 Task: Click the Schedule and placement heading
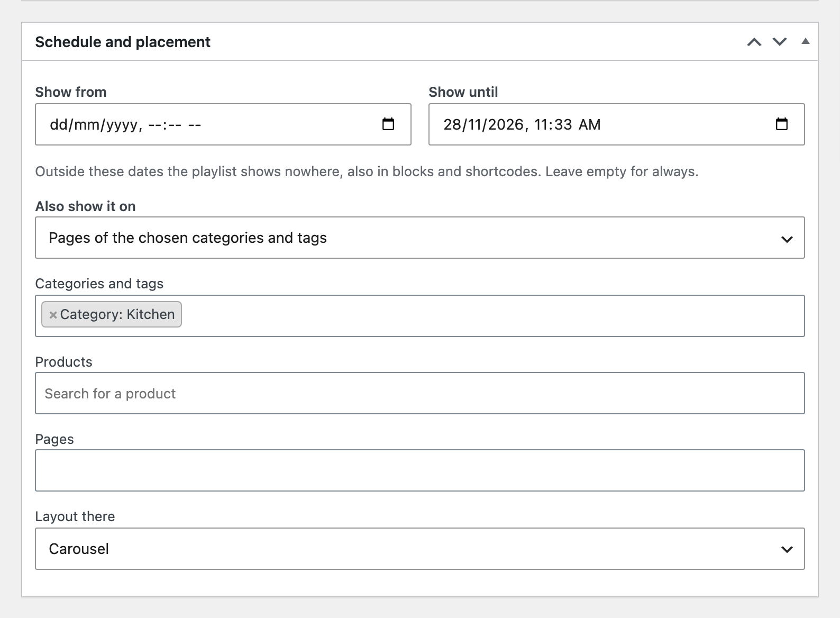[x=123, y=42]
